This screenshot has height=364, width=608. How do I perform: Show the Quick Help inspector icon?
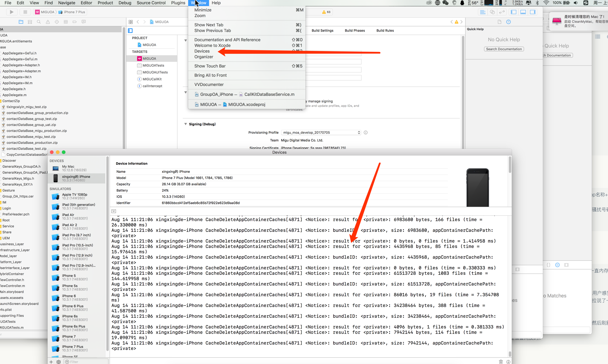(x=509, y=22)
